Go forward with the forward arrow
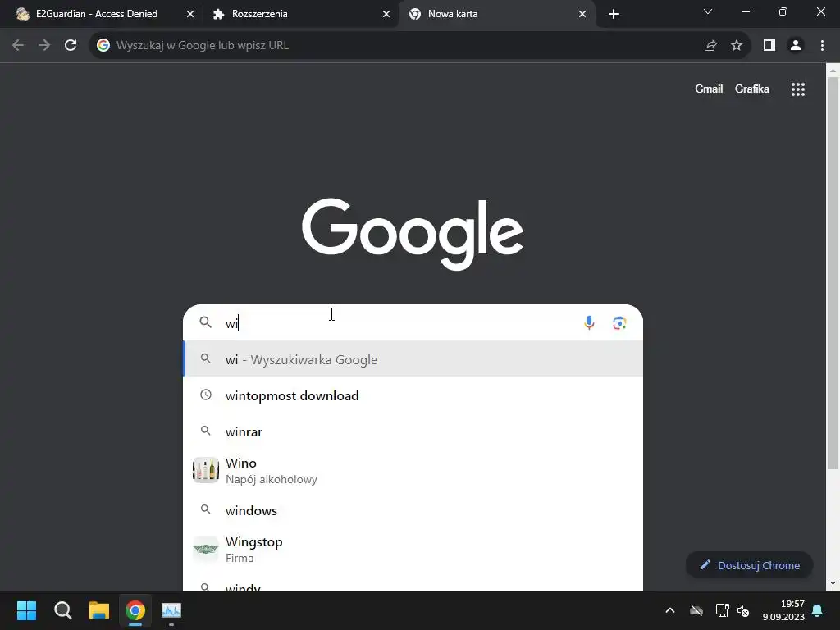840x630 pixels. coord(44,46)
